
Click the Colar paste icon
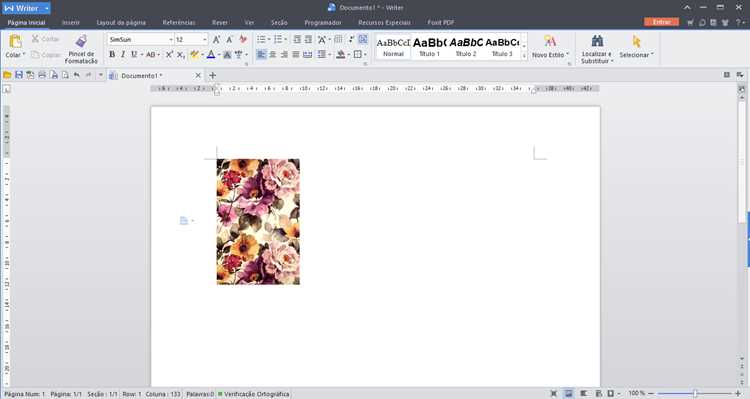tap(15, 42)
